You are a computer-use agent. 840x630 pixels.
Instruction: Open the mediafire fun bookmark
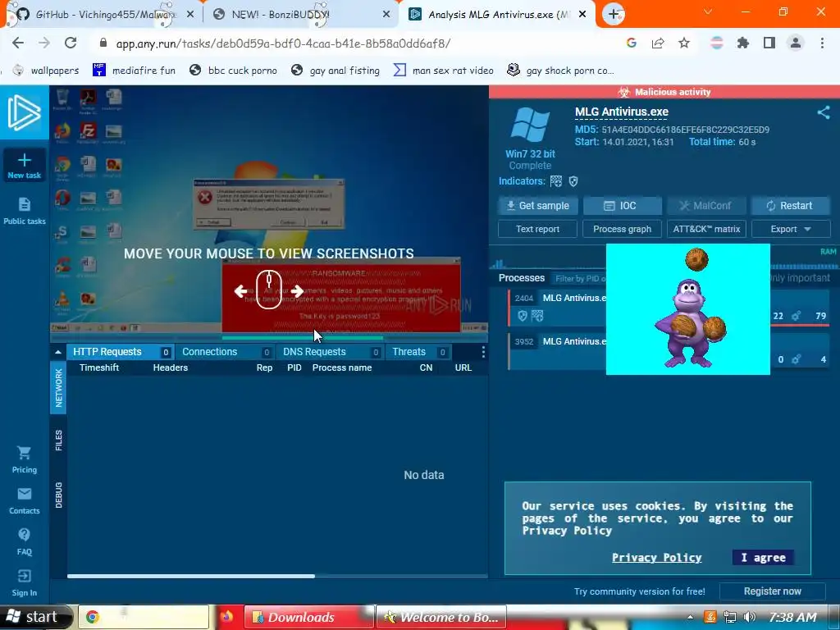tap(134, 71)
